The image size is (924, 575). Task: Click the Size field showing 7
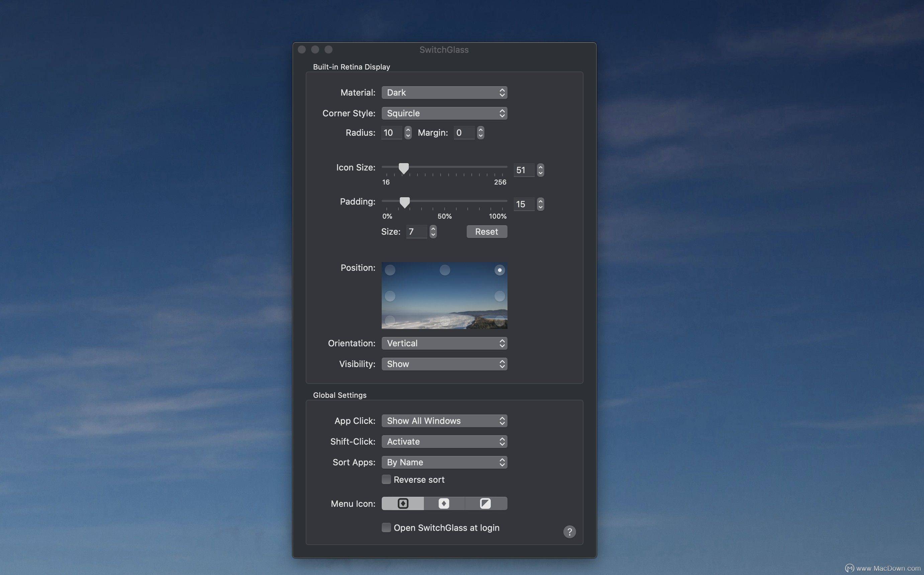pyautogui.click(x=416, y=232)
